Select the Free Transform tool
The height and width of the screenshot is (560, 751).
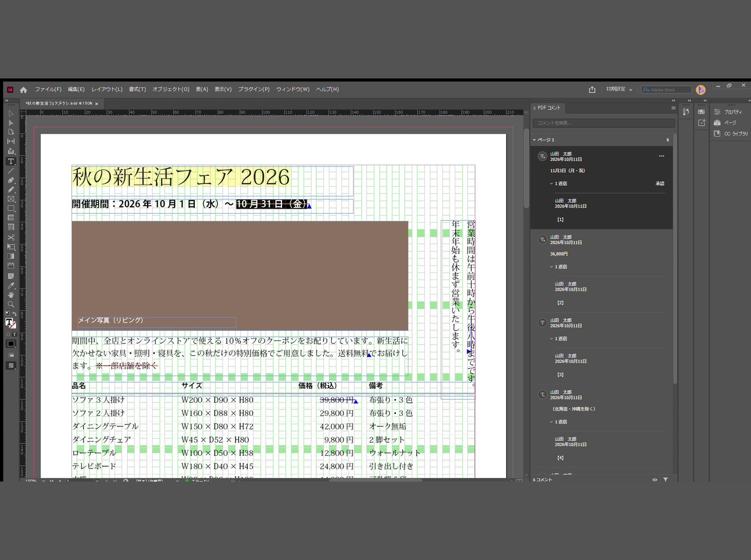(x=11, y=247)
